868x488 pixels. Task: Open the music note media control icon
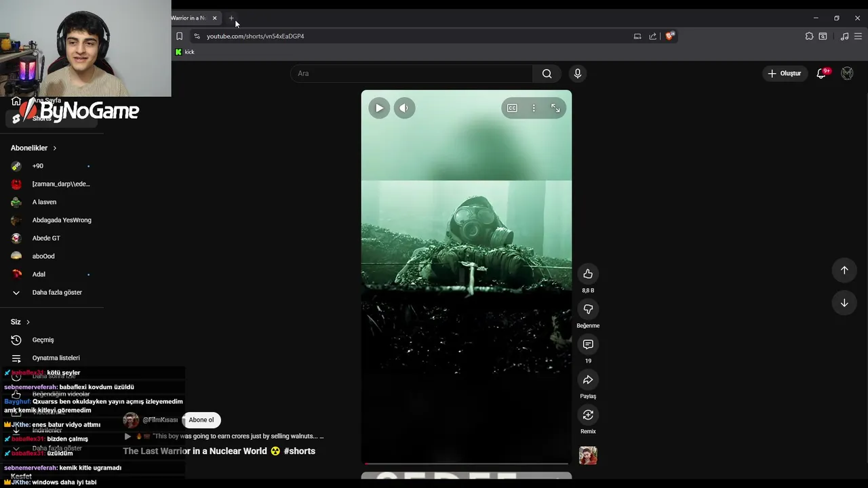844,36
